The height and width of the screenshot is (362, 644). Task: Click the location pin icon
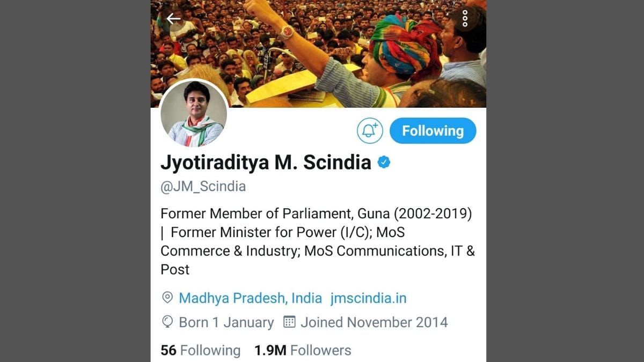167,298
